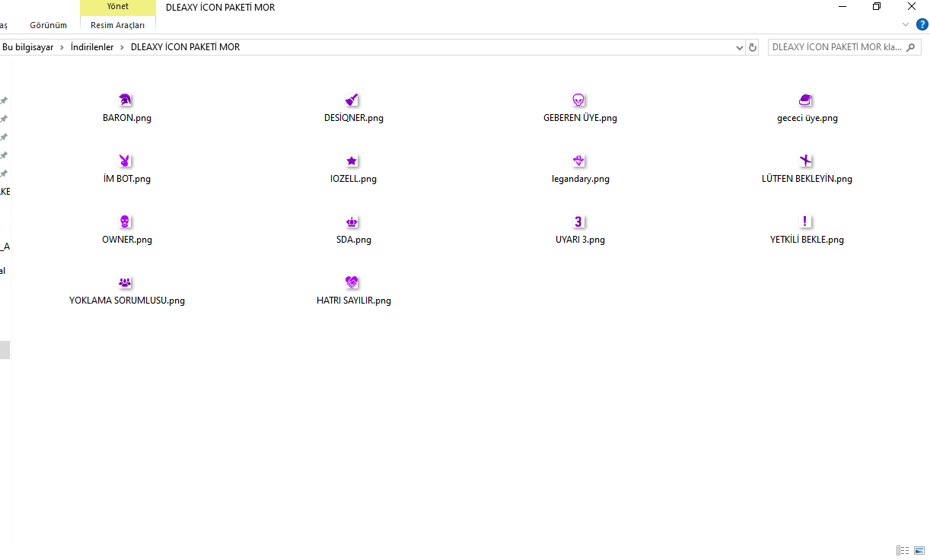This screenshot has width=930, height=560.
Task: Select the HATRI SAYILIR.png handshake heart icon
Action: coord(352,282)
